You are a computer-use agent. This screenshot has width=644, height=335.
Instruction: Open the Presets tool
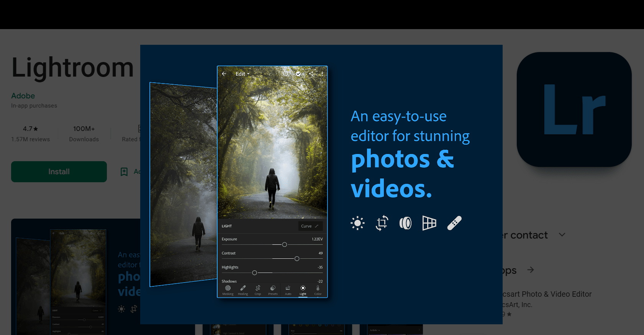tap(273, 290)
